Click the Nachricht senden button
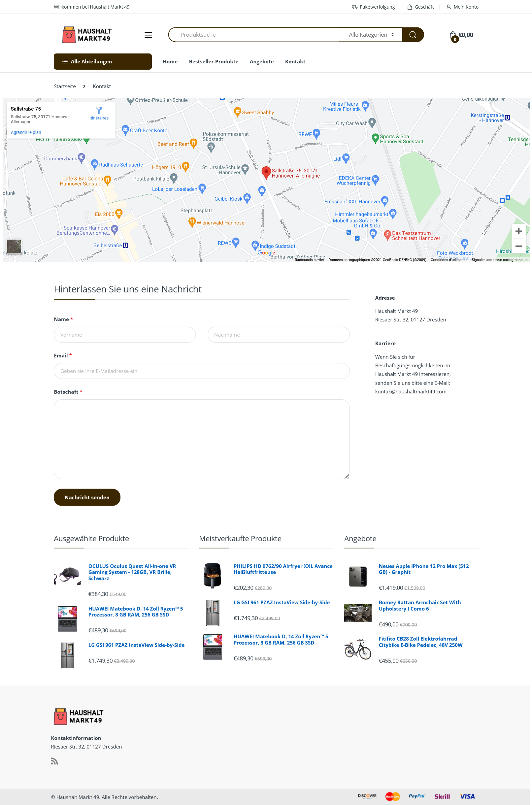Viewport: 532px width, 805px height. point(87,497)
